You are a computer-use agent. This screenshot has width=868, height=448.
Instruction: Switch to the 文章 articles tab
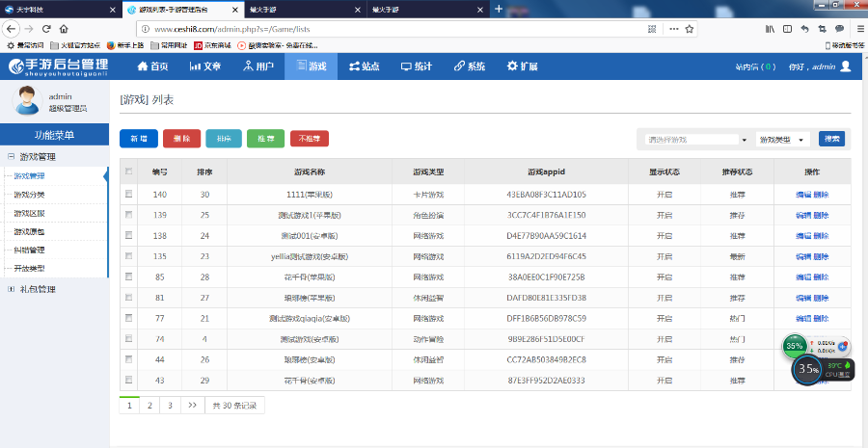[x=203, y=66]
